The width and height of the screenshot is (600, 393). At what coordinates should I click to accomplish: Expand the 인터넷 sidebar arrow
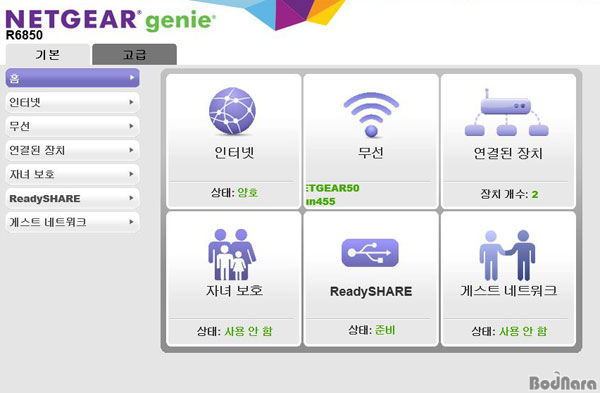(131, 102)
